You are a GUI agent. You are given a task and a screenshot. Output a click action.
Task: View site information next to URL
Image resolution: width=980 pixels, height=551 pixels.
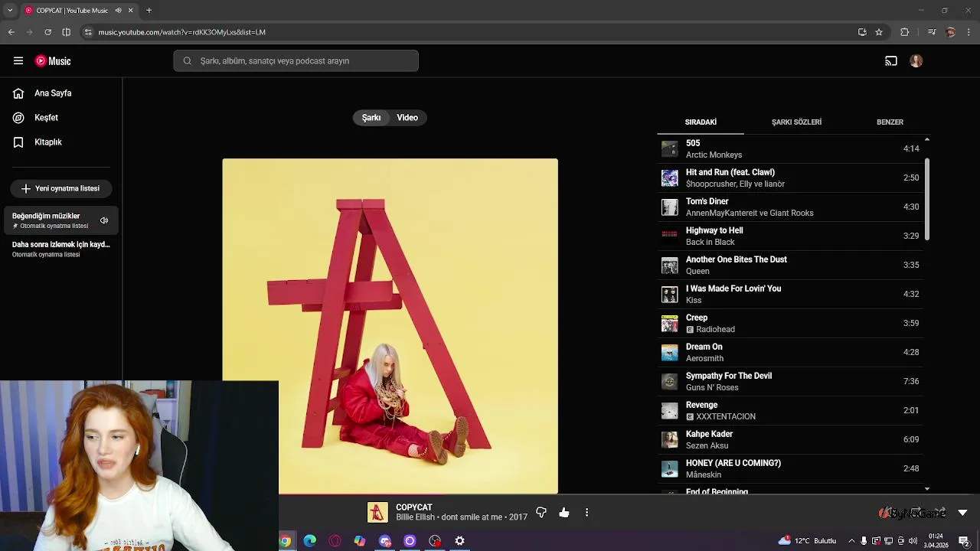88,32
